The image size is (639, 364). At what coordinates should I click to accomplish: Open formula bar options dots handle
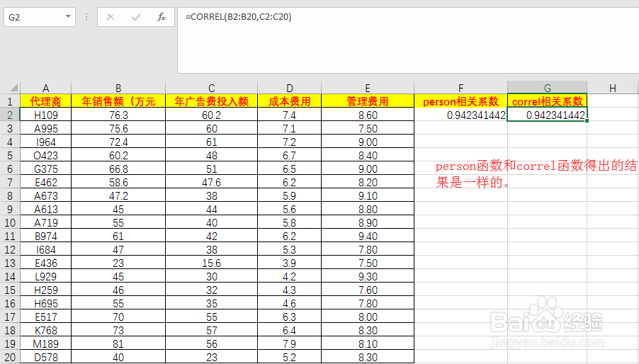86,17
